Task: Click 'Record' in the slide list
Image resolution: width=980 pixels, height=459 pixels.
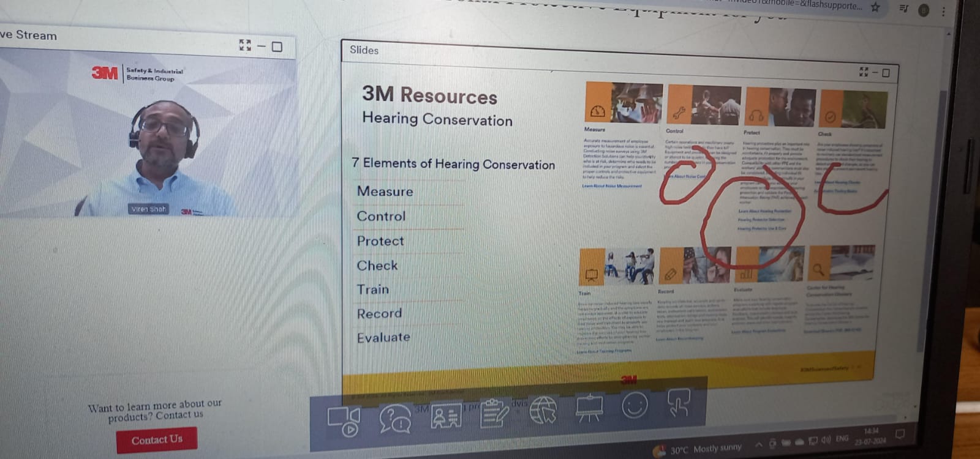Action: click(379, 313)
